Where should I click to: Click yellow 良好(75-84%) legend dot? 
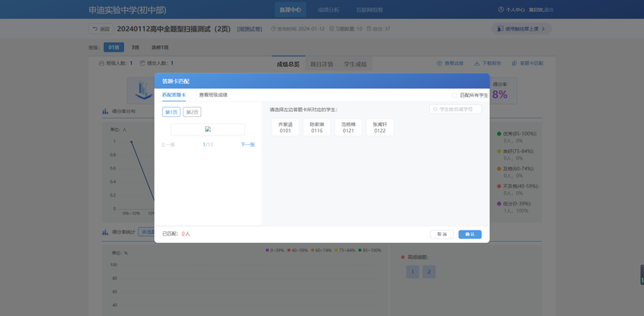click(499, 152)
